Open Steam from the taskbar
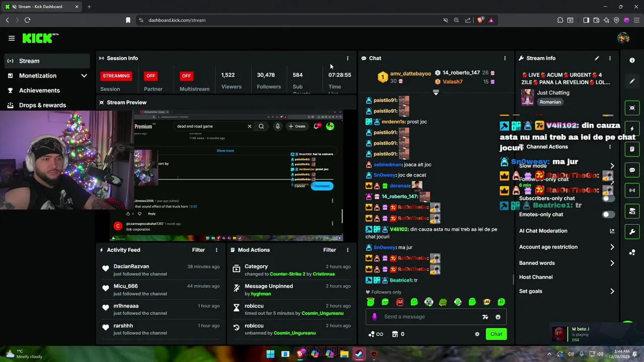The height and width of the screenshot is (362, 644). (359, 354)
